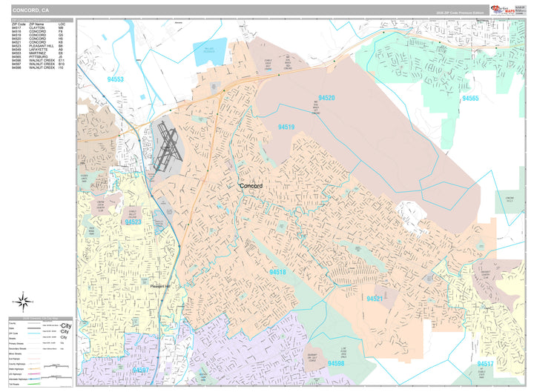
Task: Click the blue reservoir polygon near the top
Action: (210, 51)
